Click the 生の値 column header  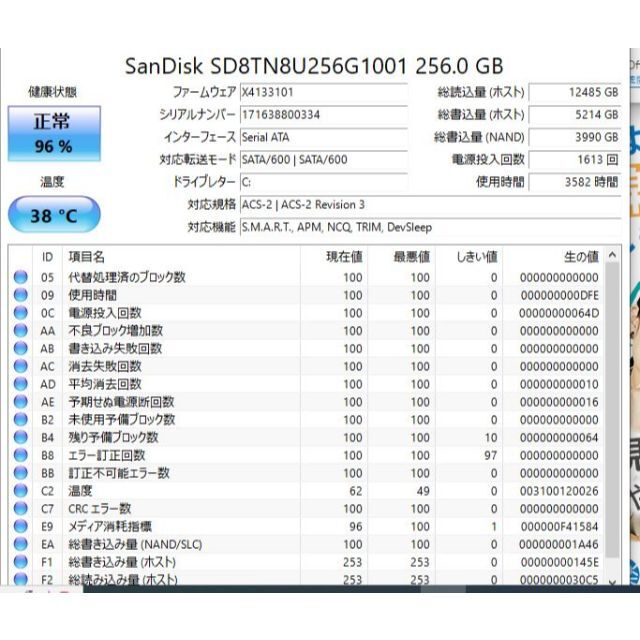[x=553, y=257]
